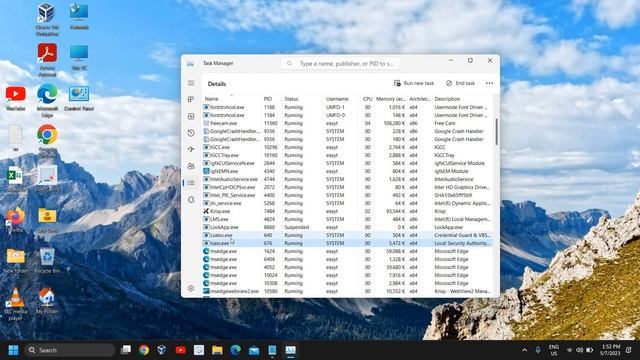Viewport: 640px width, 360px height.
Task: Open the taskbar clock and date
Action: click(610, 350)
